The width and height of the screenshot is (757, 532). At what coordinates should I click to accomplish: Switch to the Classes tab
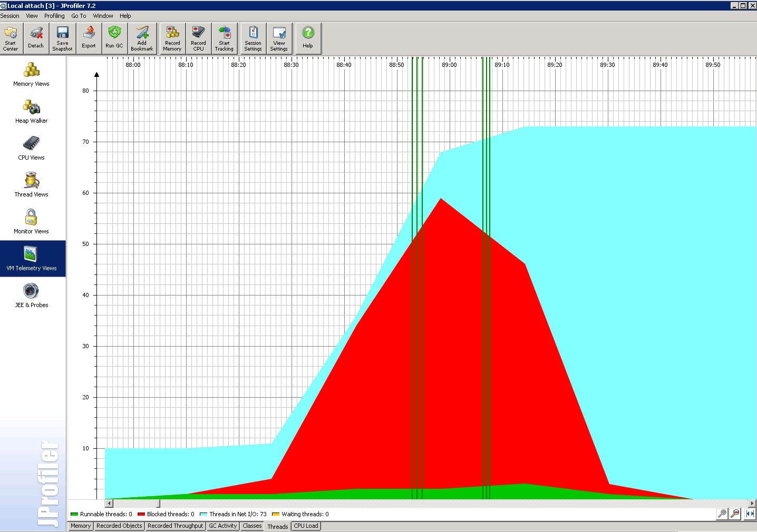pyautogui.click(x=252, y=526)
